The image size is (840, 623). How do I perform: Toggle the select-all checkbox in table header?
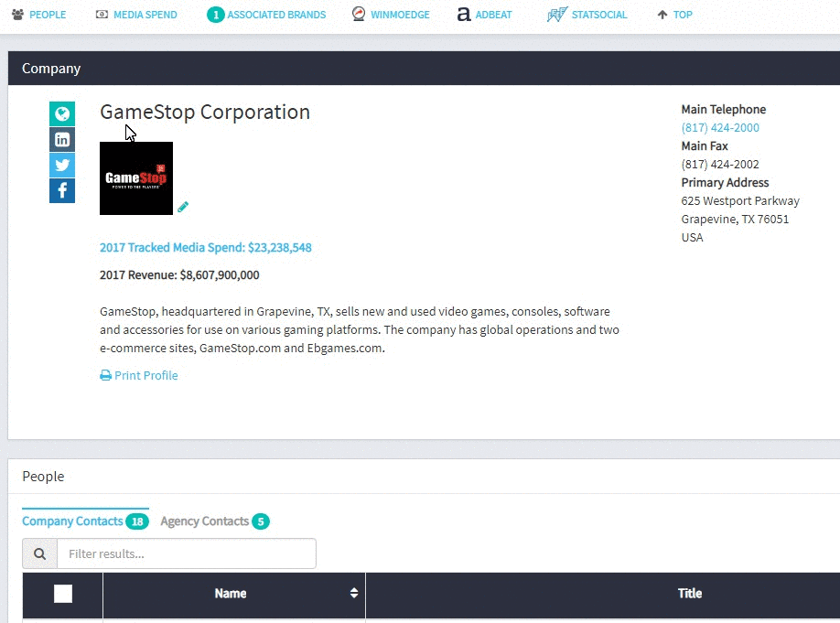click(63, 594)
